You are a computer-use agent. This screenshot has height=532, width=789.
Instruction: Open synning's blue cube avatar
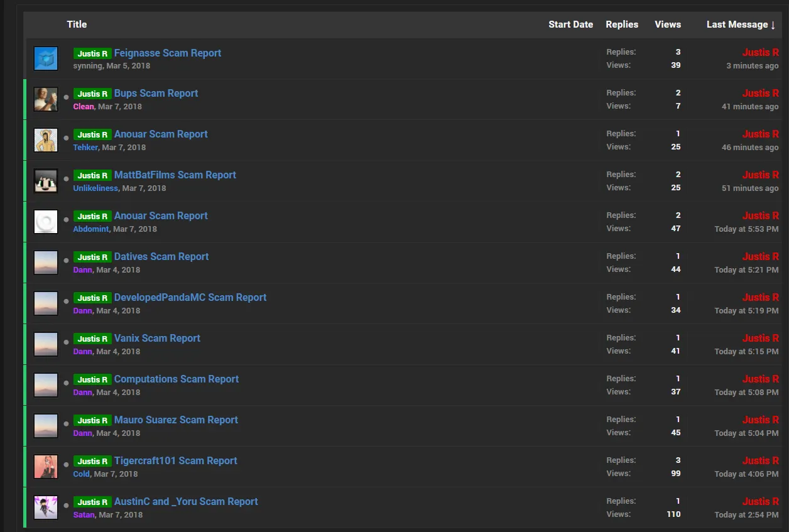tap(46, 59)
